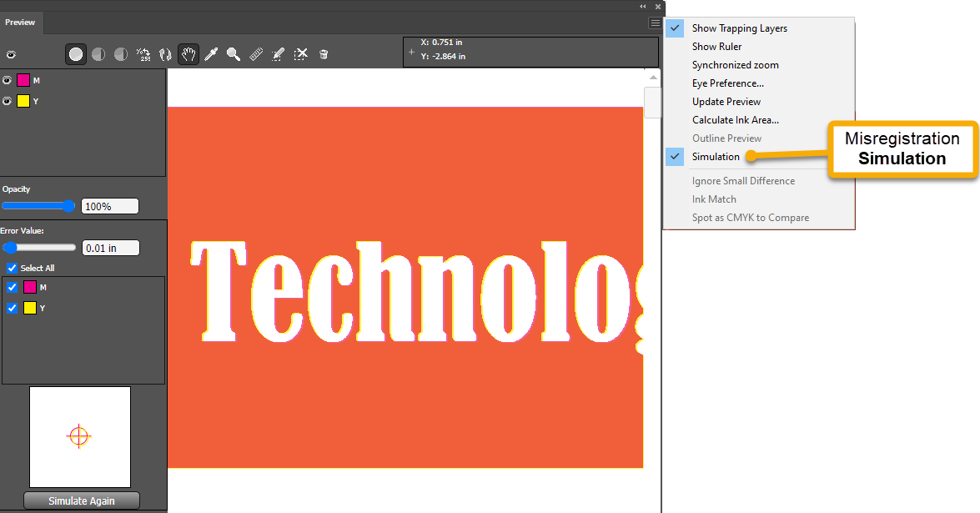Choose Calculate Ink Area from menu

pos(735,120)
